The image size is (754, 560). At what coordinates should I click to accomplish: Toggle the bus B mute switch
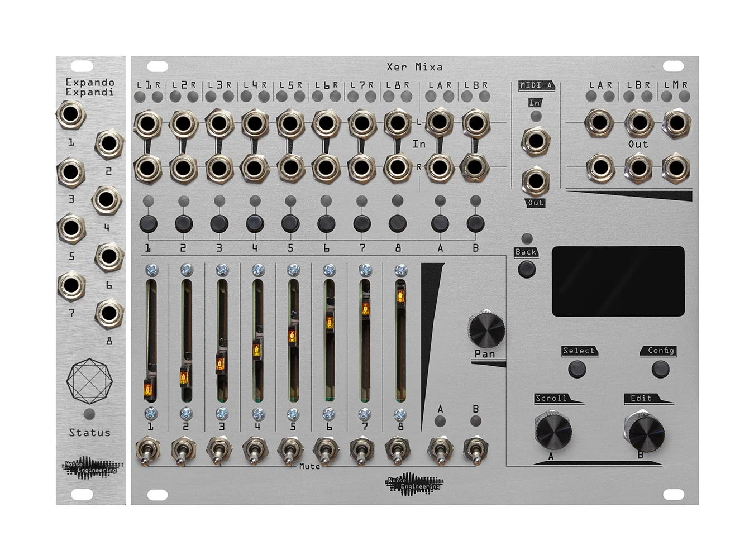475,451
